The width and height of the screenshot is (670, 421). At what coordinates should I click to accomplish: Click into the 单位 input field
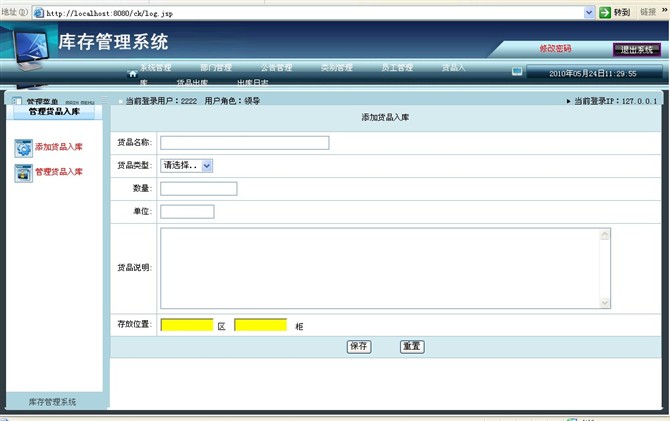pos(187,212)
